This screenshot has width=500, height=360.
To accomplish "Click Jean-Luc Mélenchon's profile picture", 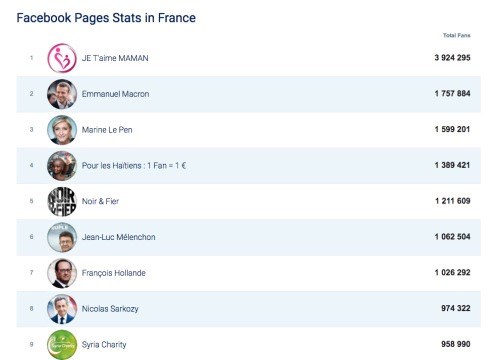I will (62, 237).
